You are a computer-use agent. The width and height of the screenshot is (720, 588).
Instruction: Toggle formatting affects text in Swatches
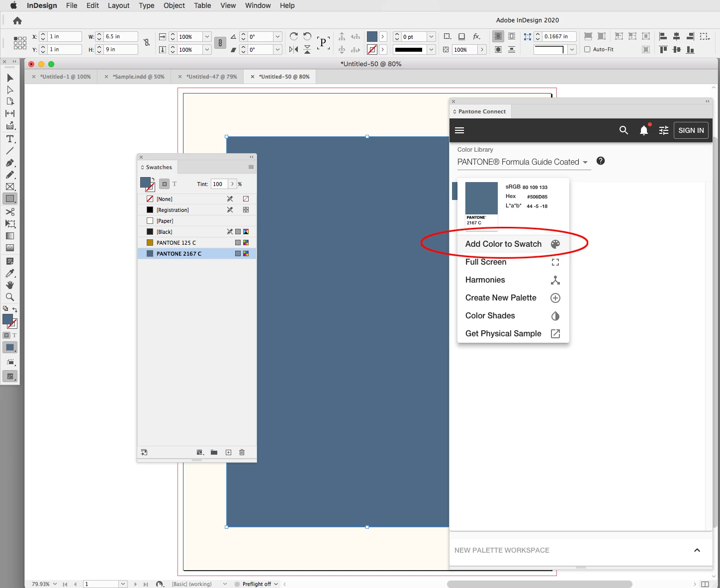[175, 184]
